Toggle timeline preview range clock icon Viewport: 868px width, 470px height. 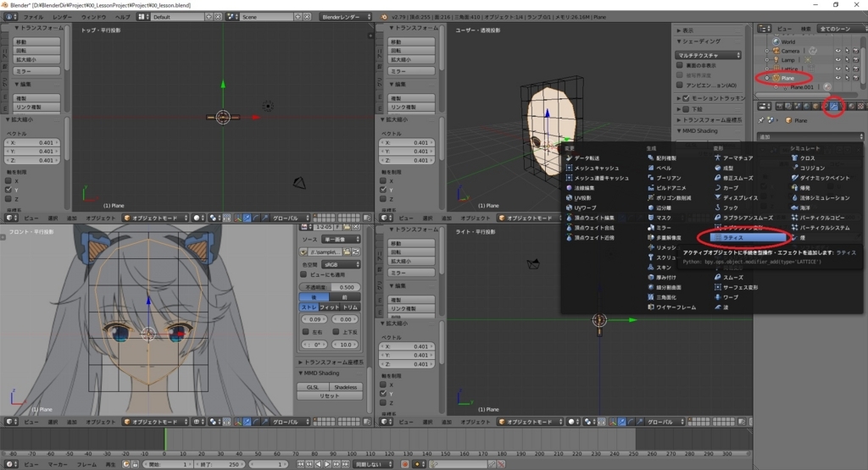tap(126, 464)
